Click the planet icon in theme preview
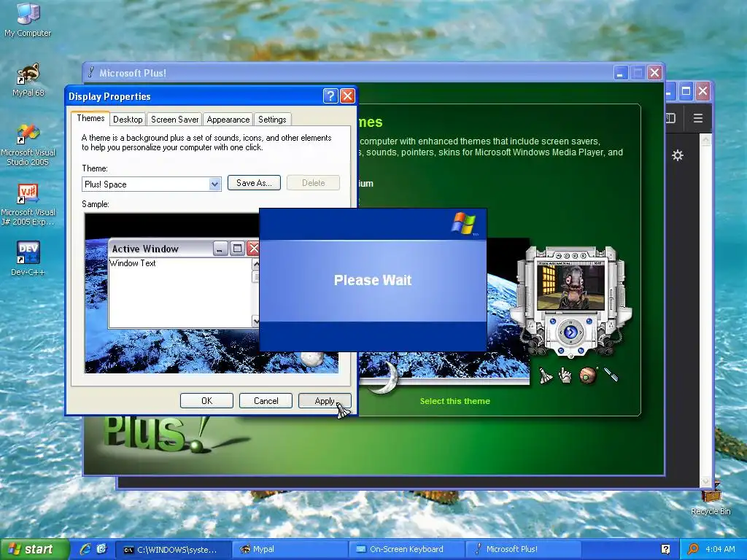 [x=589, y=376]
